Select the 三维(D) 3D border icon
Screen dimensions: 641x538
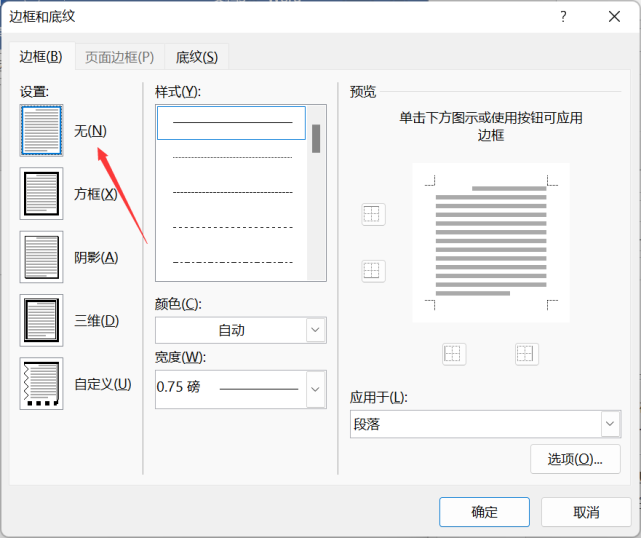coord(41,320)
